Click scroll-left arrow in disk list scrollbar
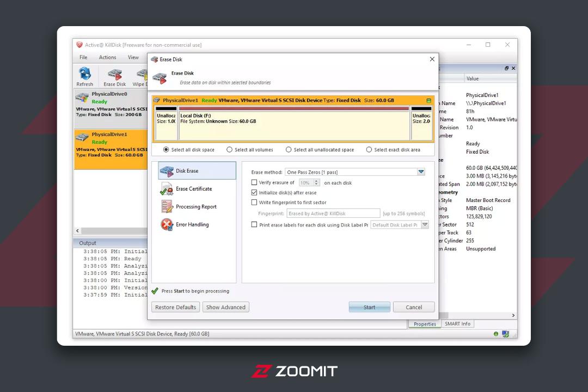Viewport: 588px width, 392px height. point(78,231)
